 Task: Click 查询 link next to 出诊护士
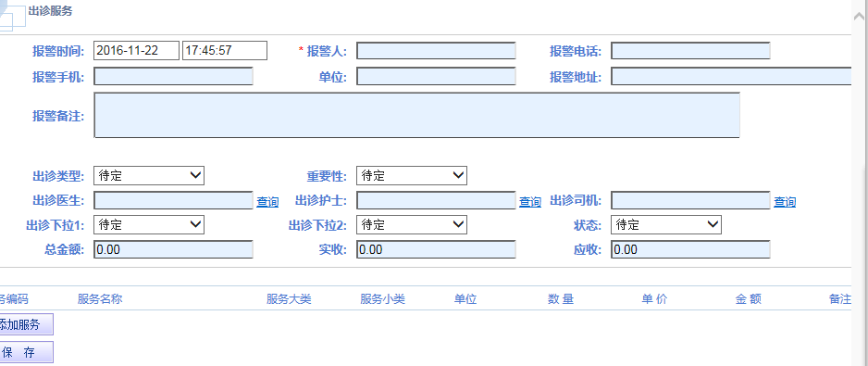[529, 202]
